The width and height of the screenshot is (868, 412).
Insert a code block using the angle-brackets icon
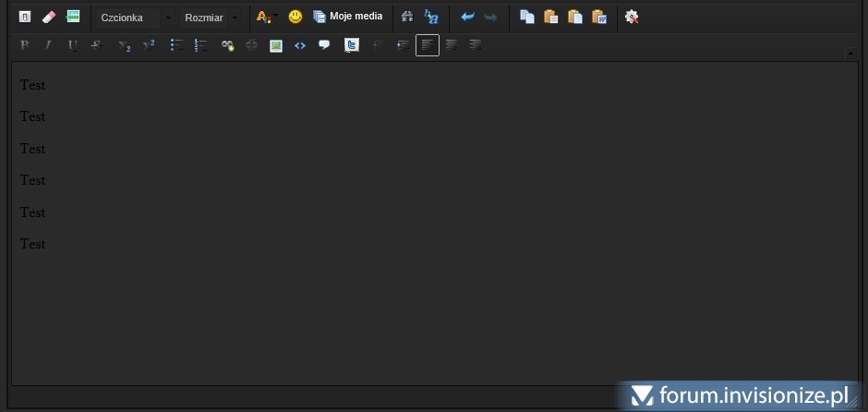(x=300, y=45)
